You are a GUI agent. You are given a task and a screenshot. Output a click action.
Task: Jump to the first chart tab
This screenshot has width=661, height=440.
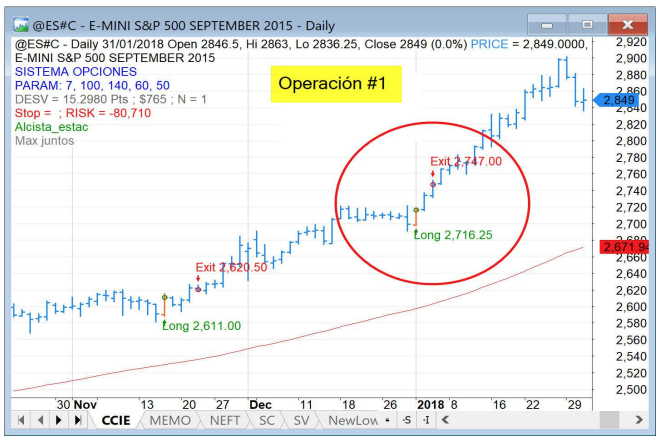(x=23, y=420)
